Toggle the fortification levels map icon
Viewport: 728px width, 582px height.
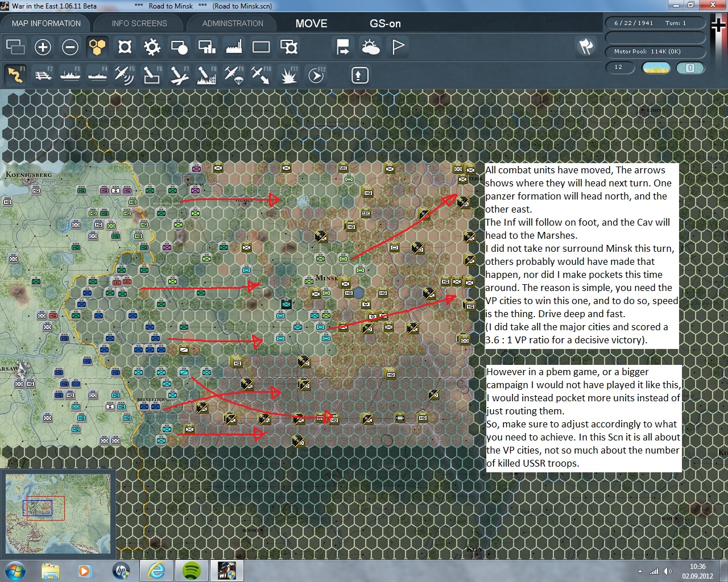(125, 47)
